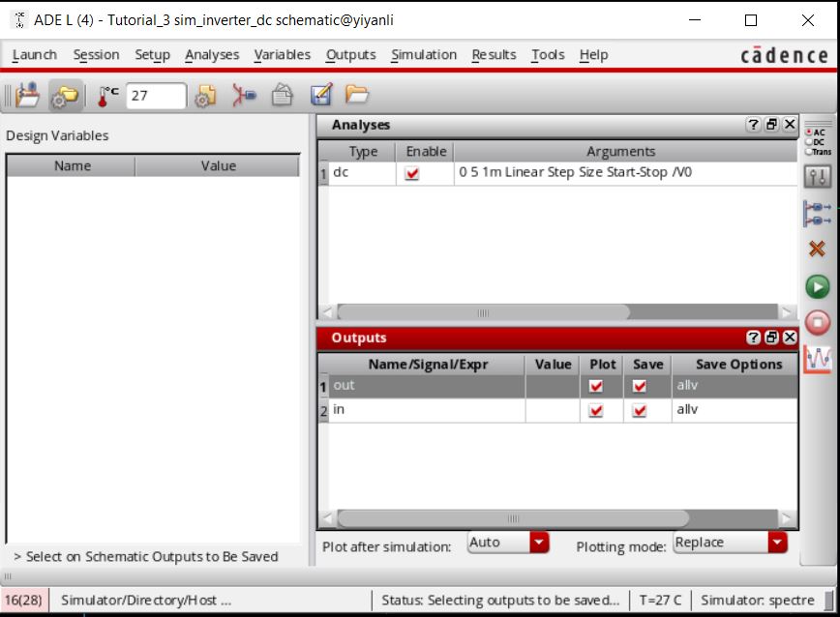The height and width of the screenshot is (617, 840).
Task: Click the notepad with pencil toolbar icon
Action: click(321, 95)
